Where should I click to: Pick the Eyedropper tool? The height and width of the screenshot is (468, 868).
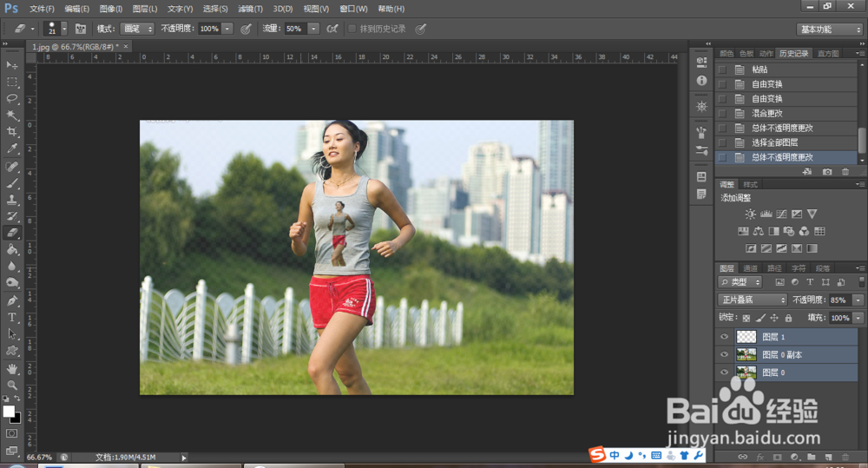click(12, 148)
